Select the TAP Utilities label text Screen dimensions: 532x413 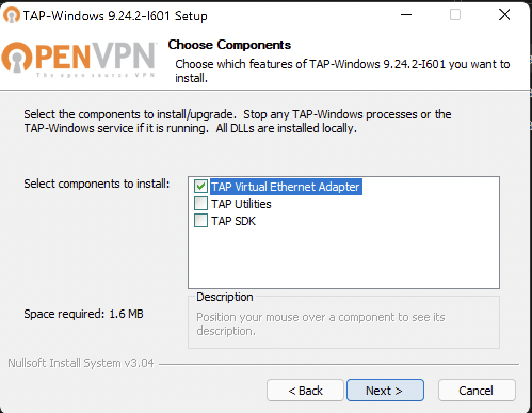point(241,204)
